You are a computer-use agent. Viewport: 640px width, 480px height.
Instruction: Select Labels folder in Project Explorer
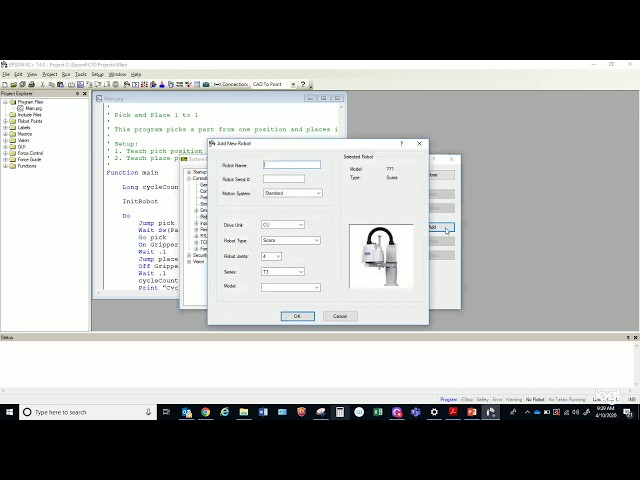tap(24, 128)
